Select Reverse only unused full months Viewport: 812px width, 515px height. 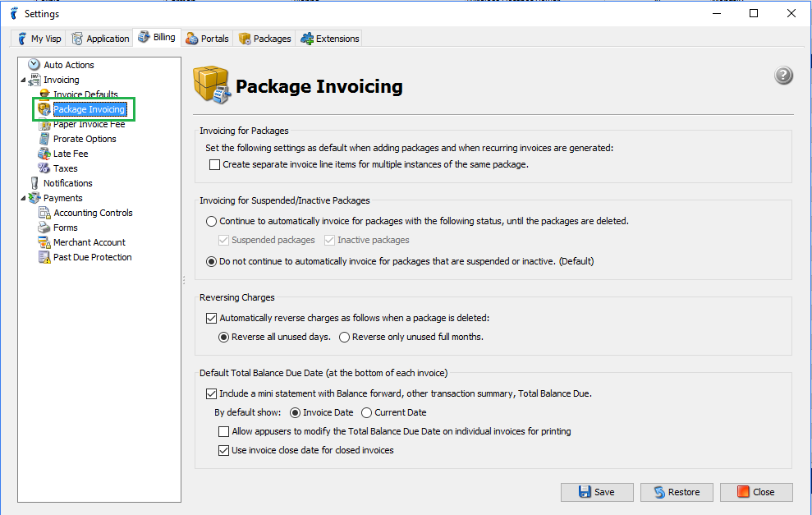click(344, 338)
